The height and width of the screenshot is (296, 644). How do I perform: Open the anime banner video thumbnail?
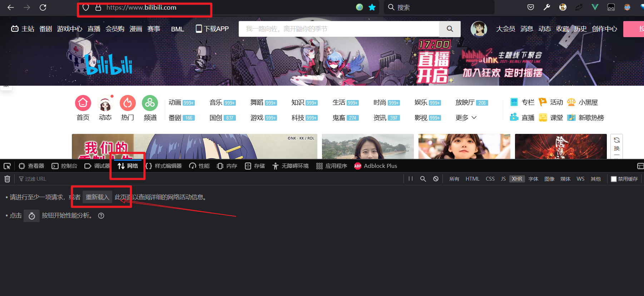click(x=194, y=146)
